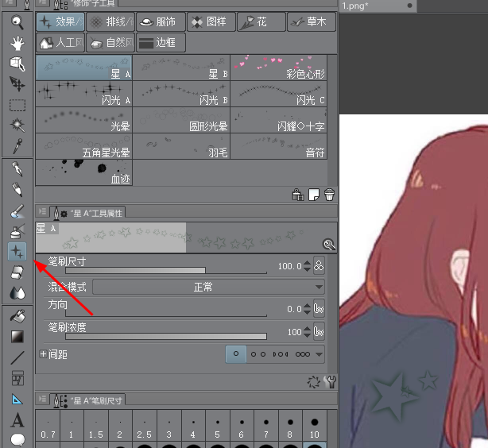The width and height of the screenshot is (488, 448).
Task: Select the Text A tool
Action: [17, 420]
